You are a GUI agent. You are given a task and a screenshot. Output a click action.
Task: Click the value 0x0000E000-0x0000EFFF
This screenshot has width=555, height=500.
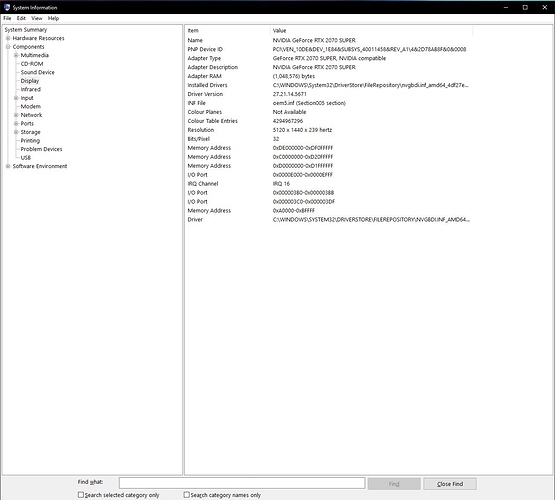coord(303,175)
